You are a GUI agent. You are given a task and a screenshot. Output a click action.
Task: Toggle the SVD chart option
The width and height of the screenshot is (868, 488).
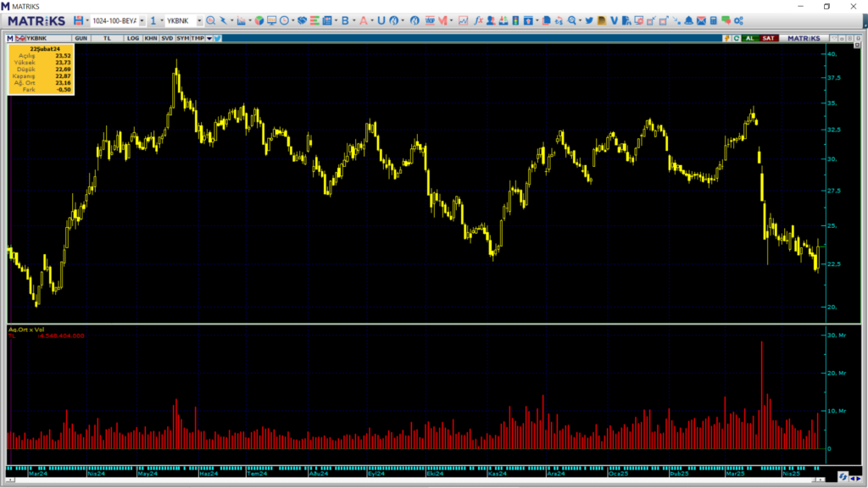click(x=167, y=38)
